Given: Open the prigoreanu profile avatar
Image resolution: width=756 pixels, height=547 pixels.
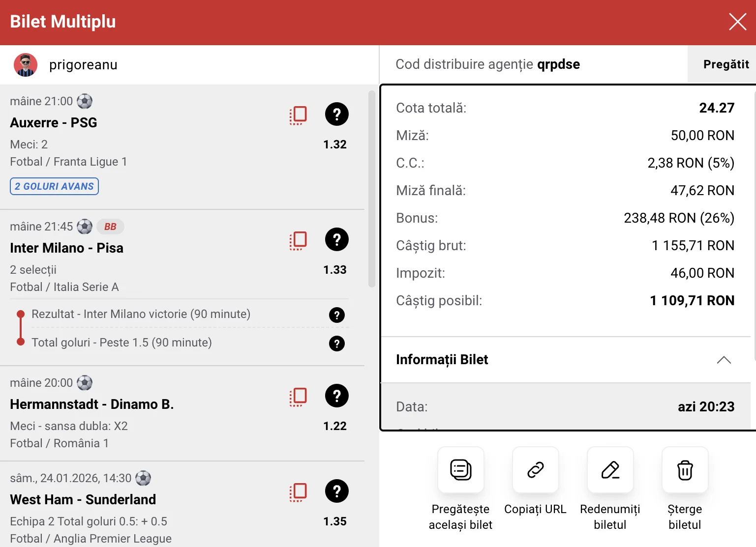Looking at the screenshot, I should pyautogui.click(x=26, y=65).
